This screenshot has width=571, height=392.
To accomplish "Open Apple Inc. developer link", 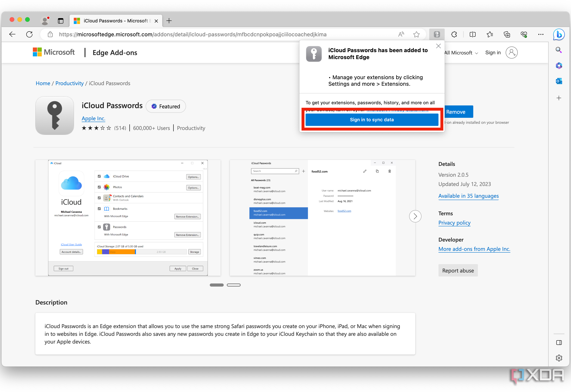I will 93,118.
